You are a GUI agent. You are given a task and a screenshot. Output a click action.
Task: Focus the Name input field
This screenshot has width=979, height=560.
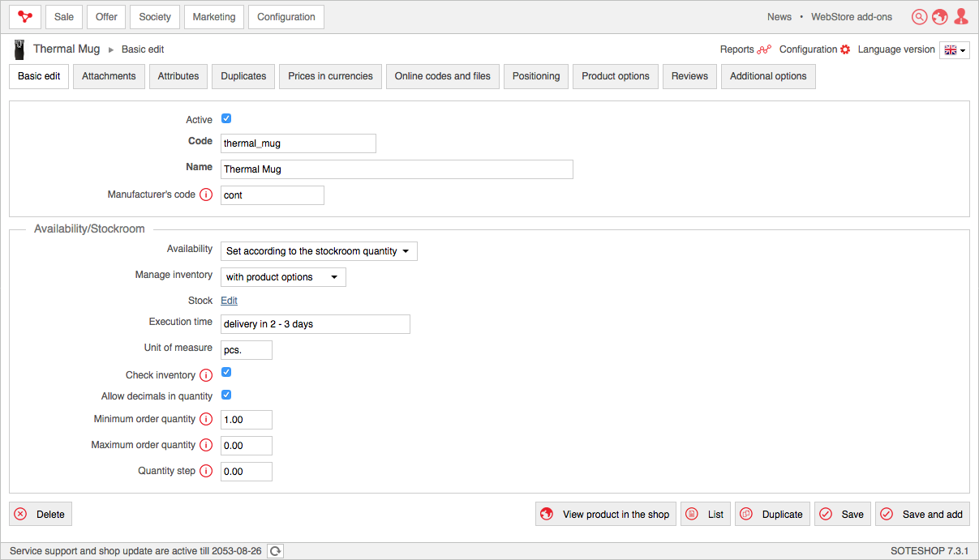(x=397, y=169)
